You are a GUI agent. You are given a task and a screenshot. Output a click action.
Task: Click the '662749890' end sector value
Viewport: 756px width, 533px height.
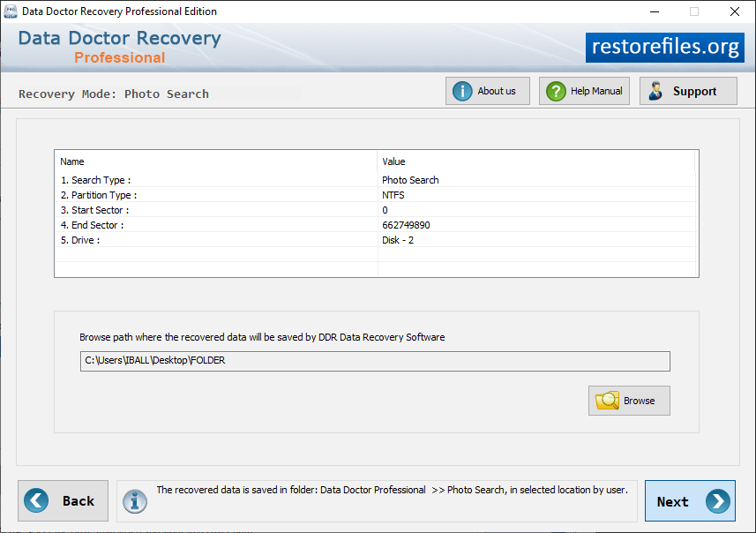(406, 225)
